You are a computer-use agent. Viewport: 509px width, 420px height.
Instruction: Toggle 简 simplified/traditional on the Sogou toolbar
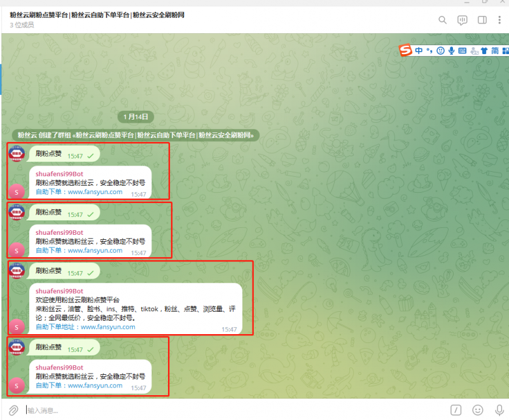pyautogui.click(x=495, y=51)
